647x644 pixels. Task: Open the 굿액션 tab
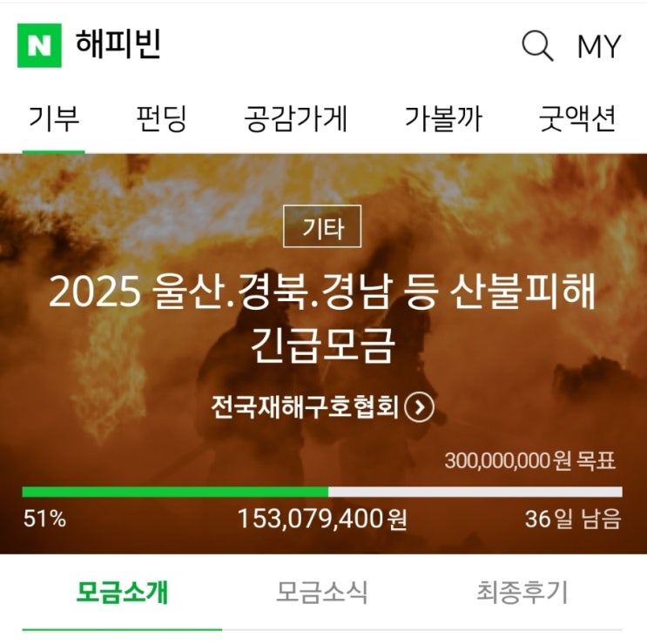tap(577, 118)
